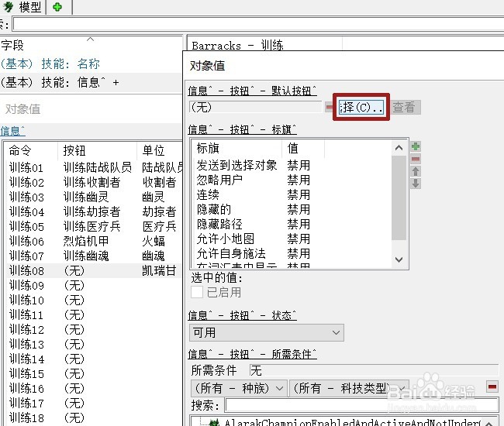Click the 按钮 column header

click(x=74, y=150)
